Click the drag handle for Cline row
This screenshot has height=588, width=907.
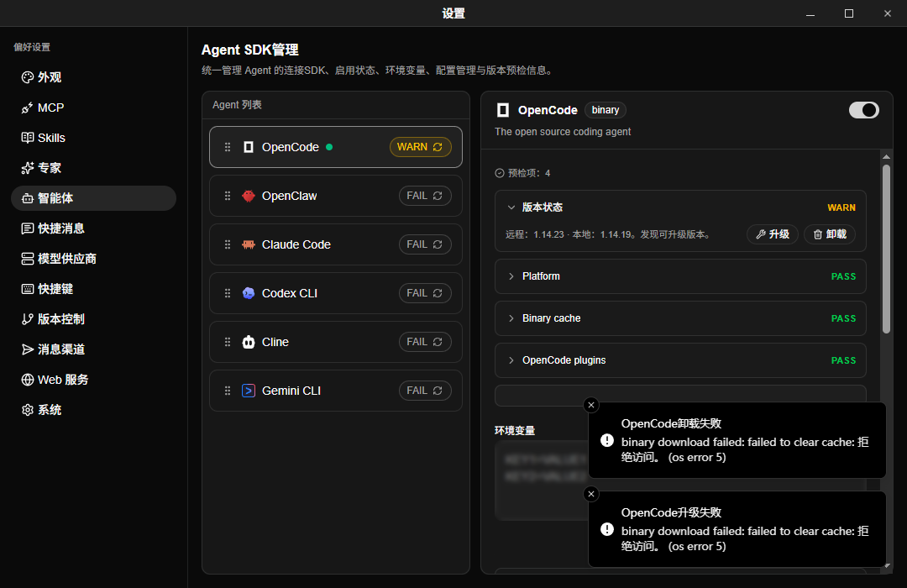pos(228,341)
